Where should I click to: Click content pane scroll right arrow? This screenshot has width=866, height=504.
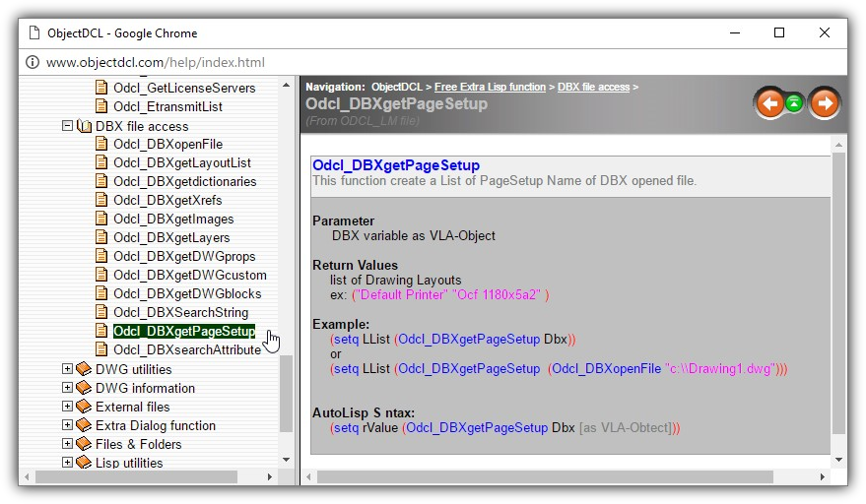823,477
